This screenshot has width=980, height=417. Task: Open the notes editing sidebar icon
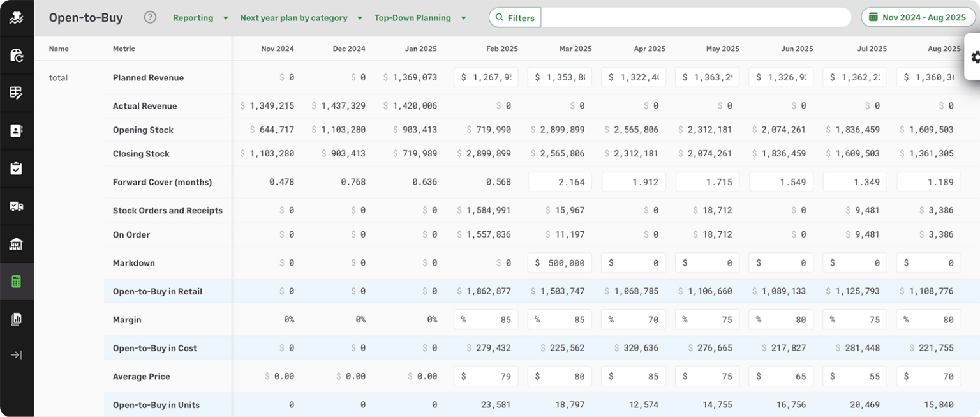click(x=17, y=92)
